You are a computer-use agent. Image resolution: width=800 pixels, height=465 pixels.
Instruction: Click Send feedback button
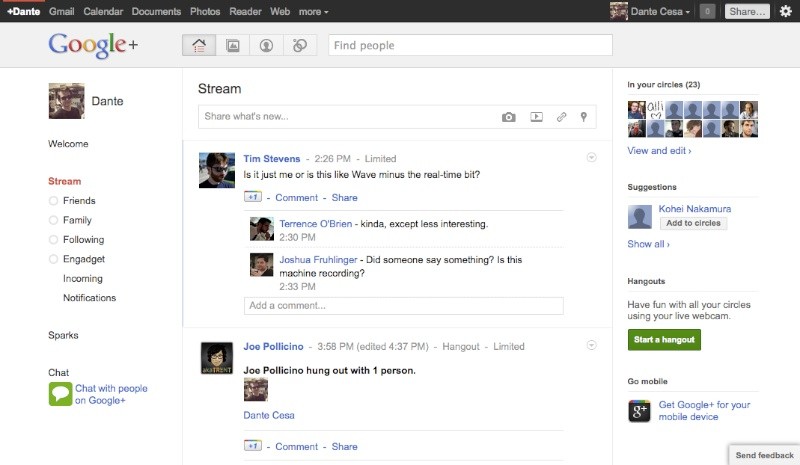click(x=764, y=455)
